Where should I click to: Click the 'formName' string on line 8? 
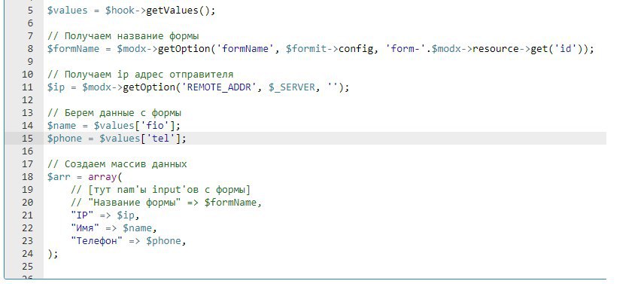point(245,49)
